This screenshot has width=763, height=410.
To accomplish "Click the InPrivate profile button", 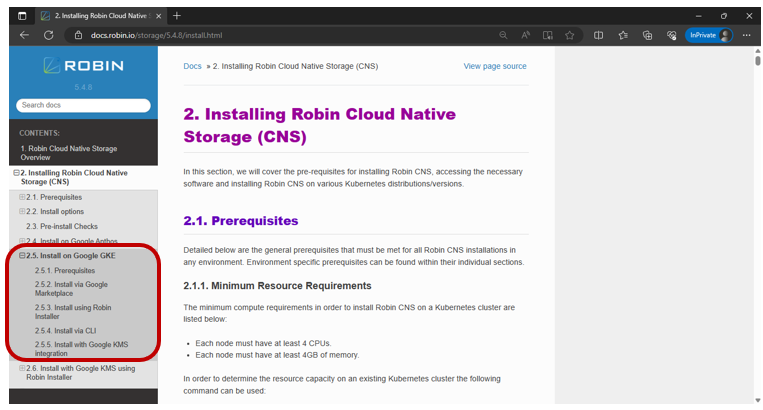I will 709,35.
